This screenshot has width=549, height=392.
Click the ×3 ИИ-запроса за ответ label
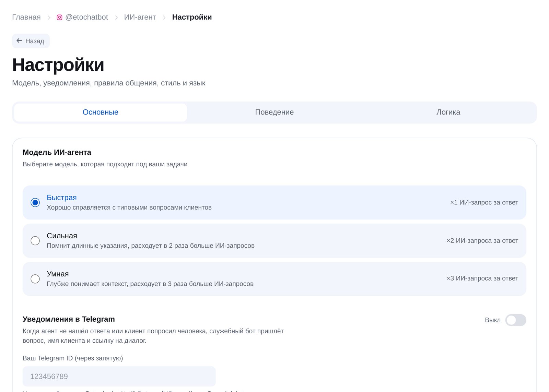[x=482, y=278]
